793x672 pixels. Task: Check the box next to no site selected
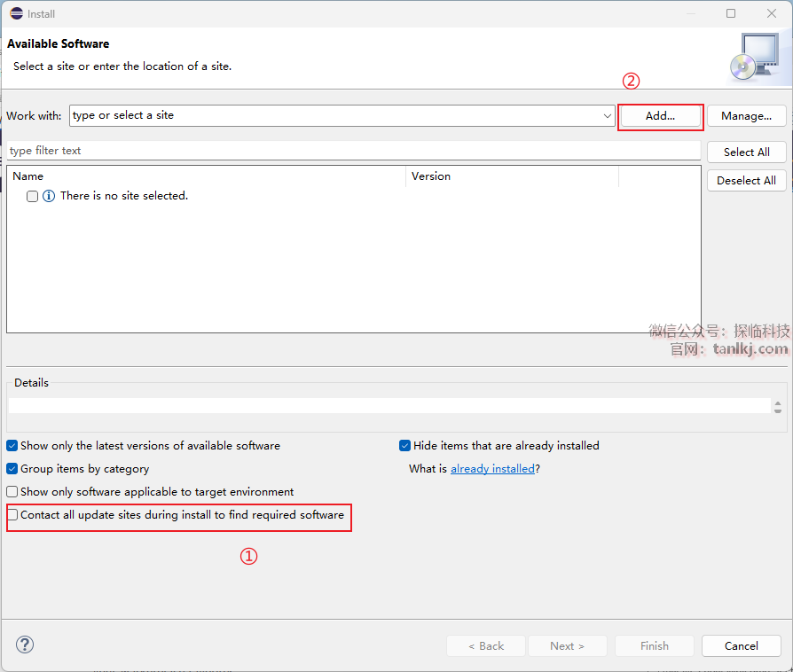tap(33, 197)
